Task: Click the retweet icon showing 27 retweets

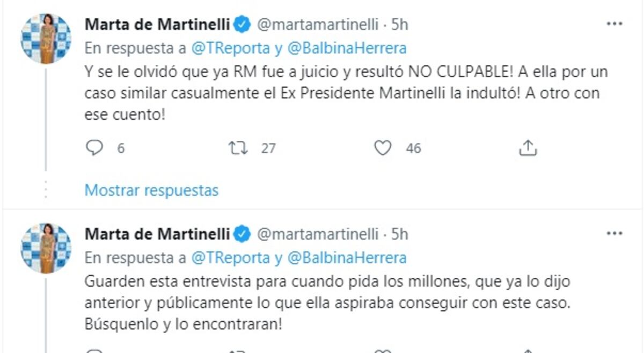Action: click(237, 147)
